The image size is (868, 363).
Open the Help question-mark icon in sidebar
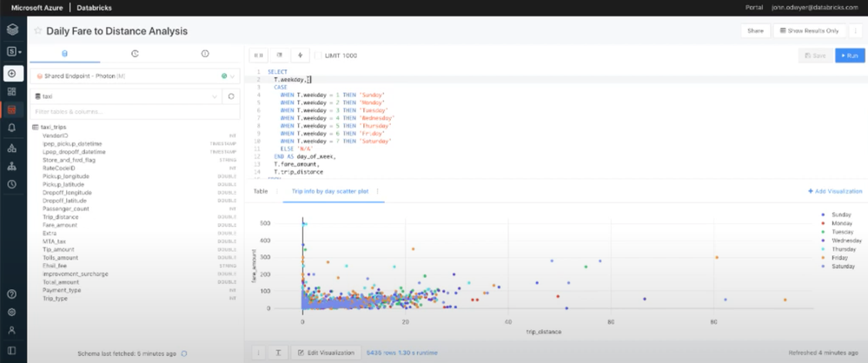pyautogui.click(x=12, y=294)
